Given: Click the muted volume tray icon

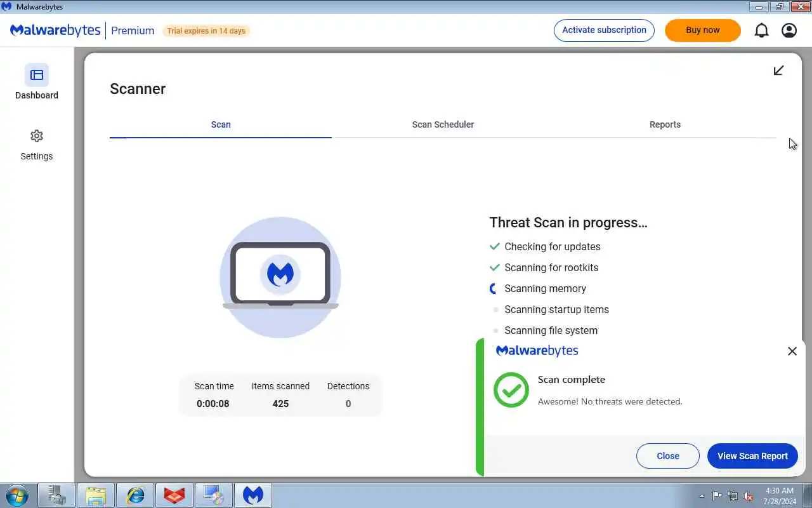Looking at the screenshot, I should click(749, 496).
